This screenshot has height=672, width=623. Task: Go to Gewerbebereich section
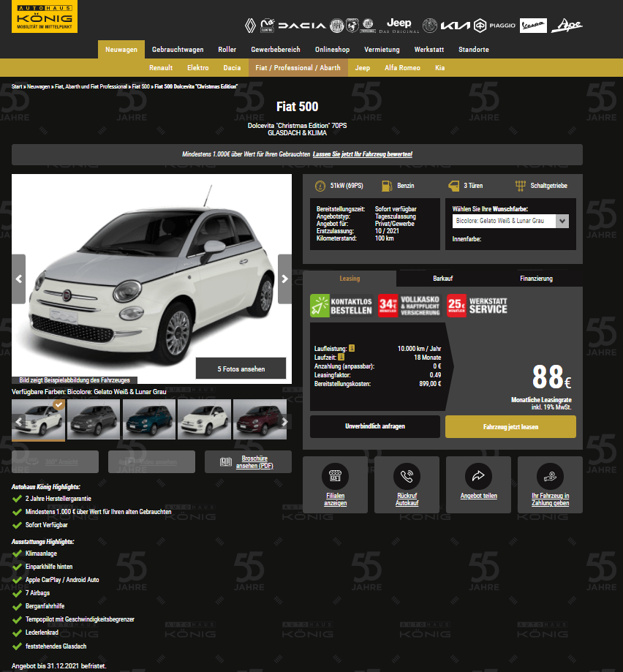276,49
